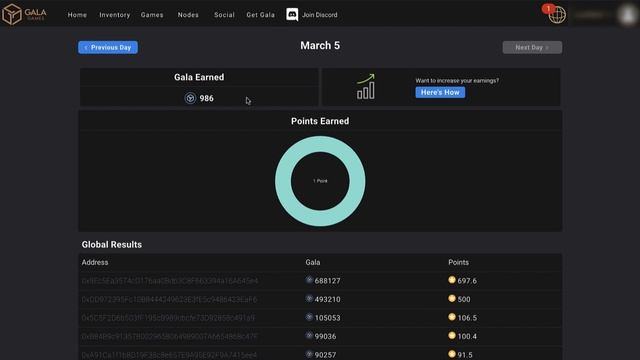The height and width of the screenshot is (360, 640).
Task: Click the Address column header
Action: [x=95, y=262]
